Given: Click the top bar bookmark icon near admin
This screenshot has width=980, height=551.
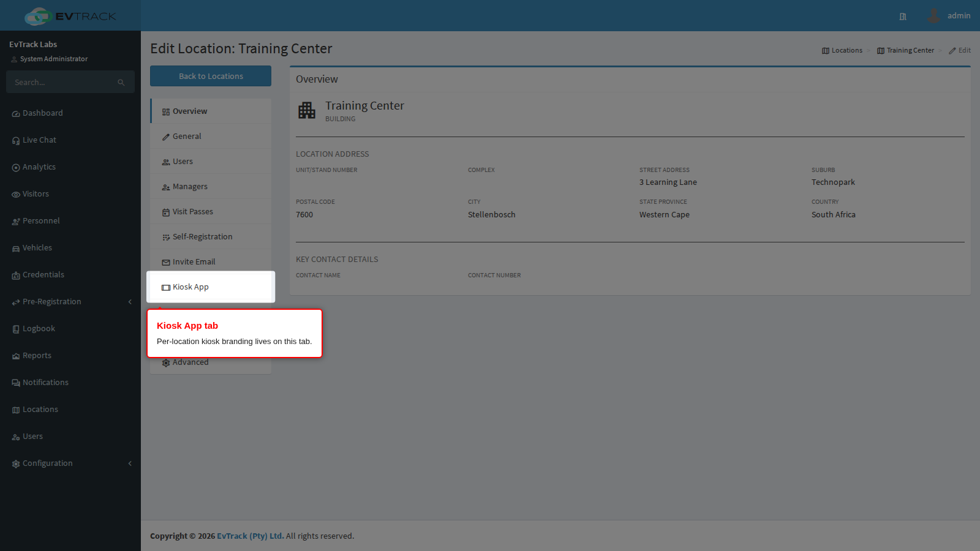Looking at the screenshot, I should (903, 17).
